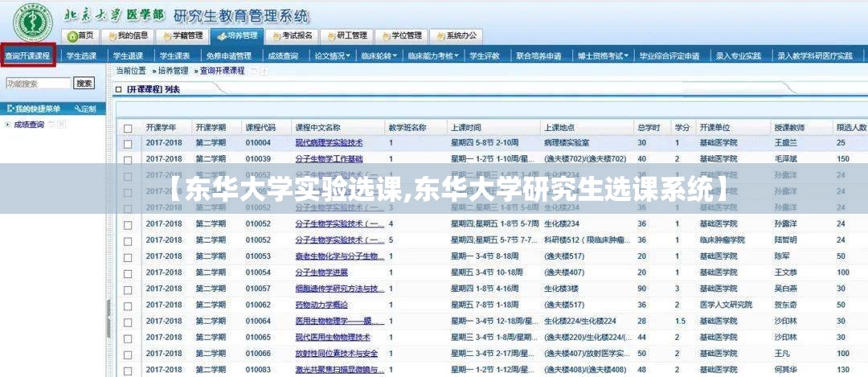This screenshot has width=868, height=377.
Task: Click the 上课时间 column header
Action: click(x=466, y=128)
